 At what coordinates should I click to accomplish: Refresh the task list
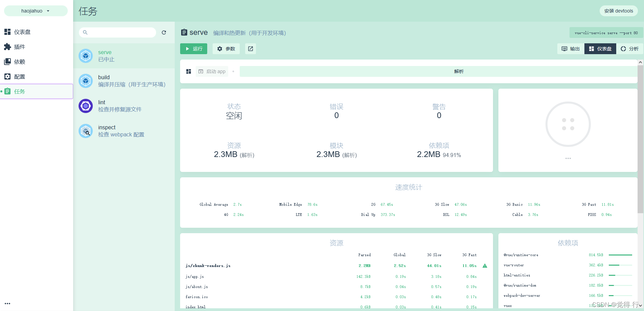[164, 32]
